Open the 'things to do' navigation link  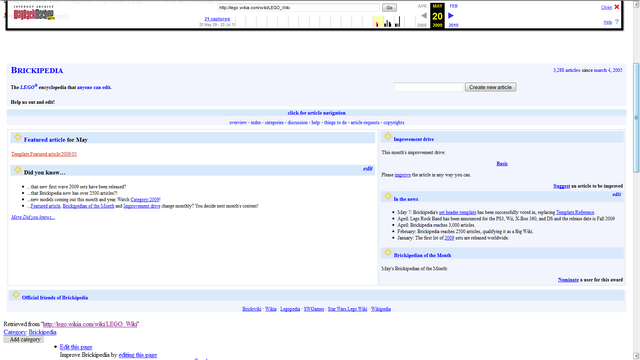[335, 122]
